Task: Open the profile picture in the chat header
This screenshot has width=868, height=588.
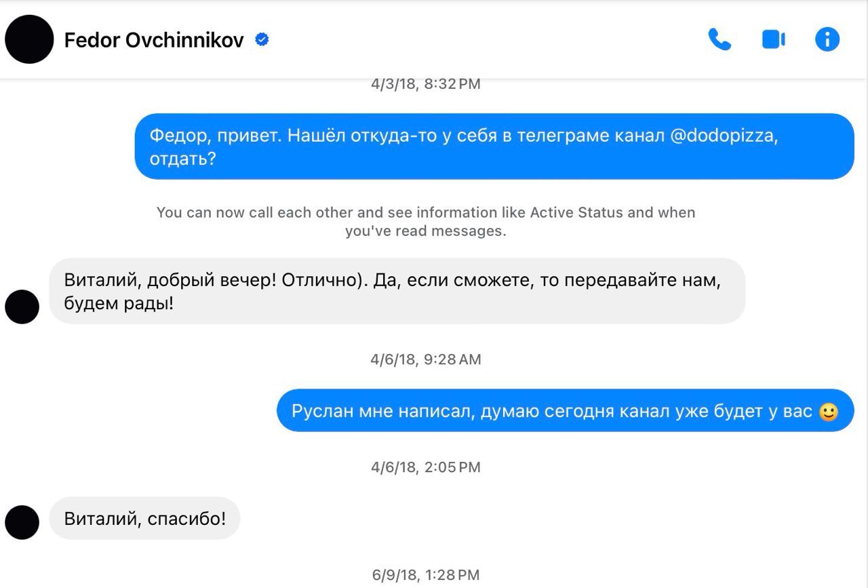Action: [x=29, y=39]
